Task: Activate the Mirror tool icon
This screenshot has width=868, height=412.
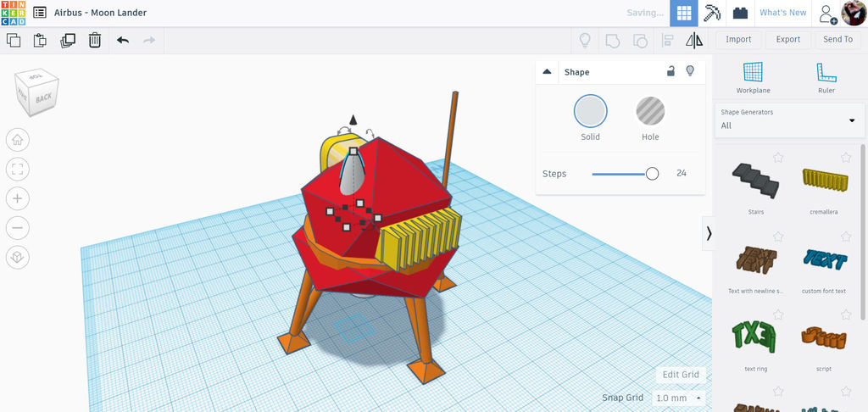Action: pos(694,40)
